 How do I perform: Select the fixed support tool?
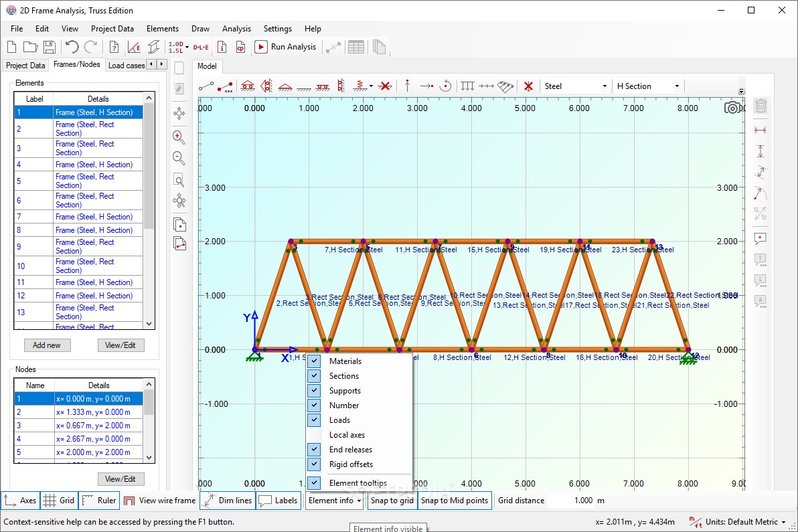click(304, 88)
